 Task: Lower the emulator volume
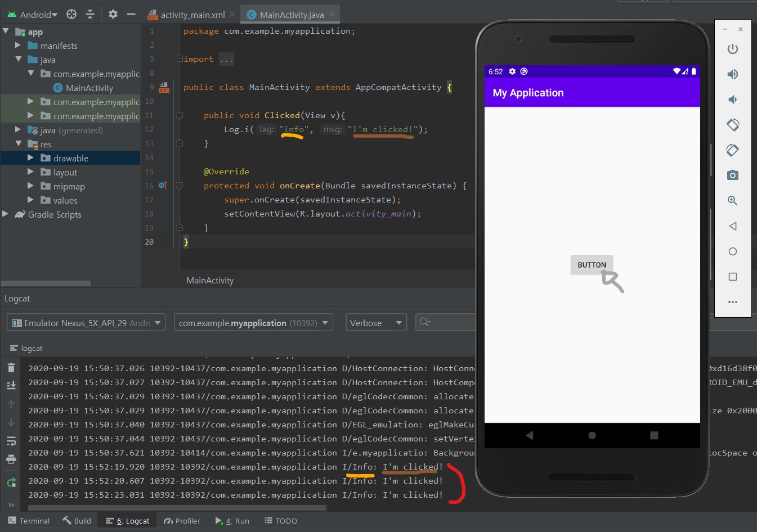732,100
